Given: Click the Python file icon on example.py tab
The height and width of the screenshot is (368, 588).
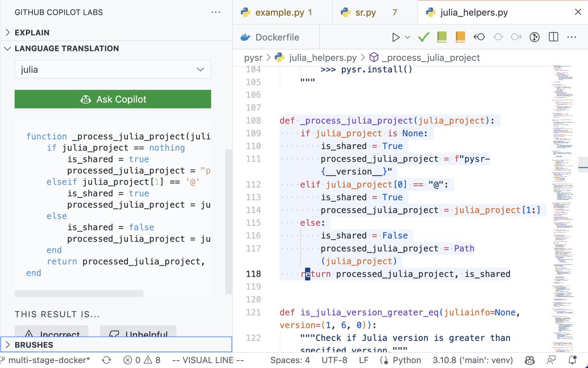Looking at the screenshot, I should tap(245, 13).
